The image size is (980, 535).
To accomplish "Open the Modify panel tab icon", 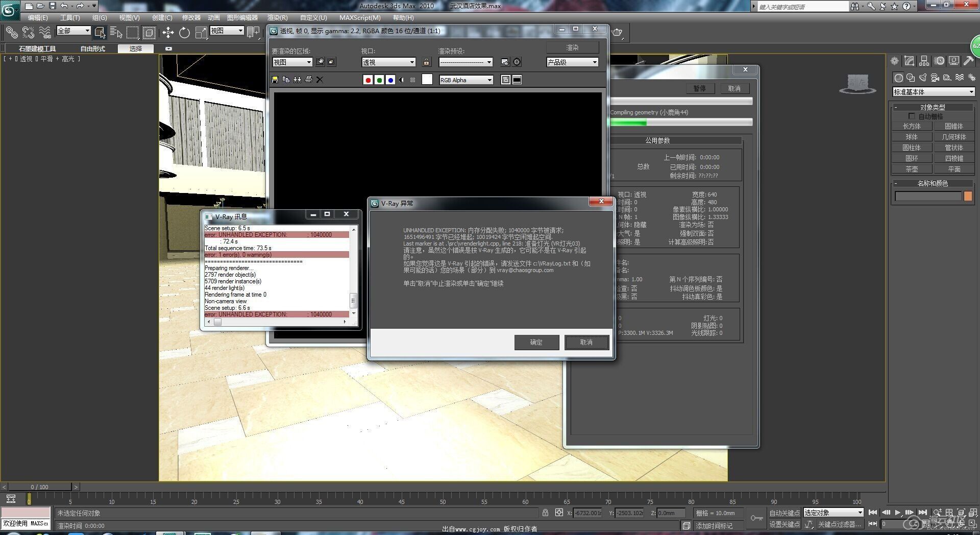I will coord(909,61).
